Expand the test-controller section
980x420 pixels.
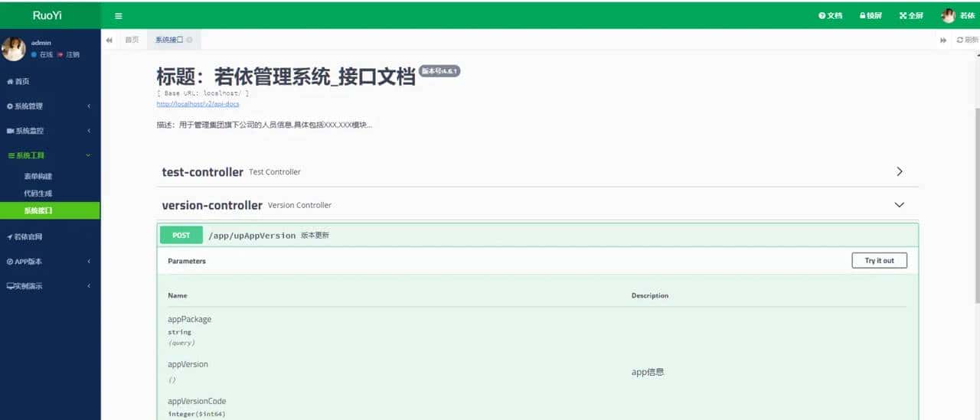click(899, 172)
